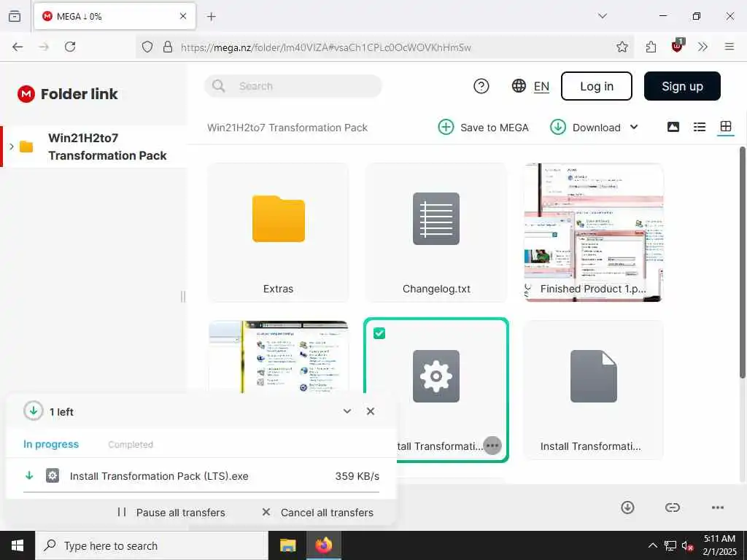Click the 359 KB/s transfer speed
Screen dimensions: 747x560
click(x=357, y=475)
